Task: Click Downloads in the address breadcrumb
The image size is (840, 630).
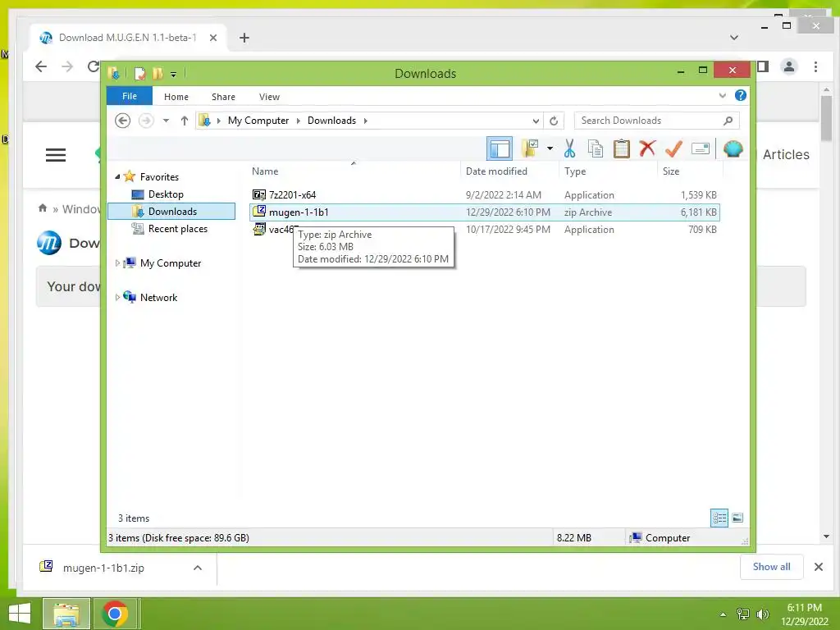Action: 331,121
